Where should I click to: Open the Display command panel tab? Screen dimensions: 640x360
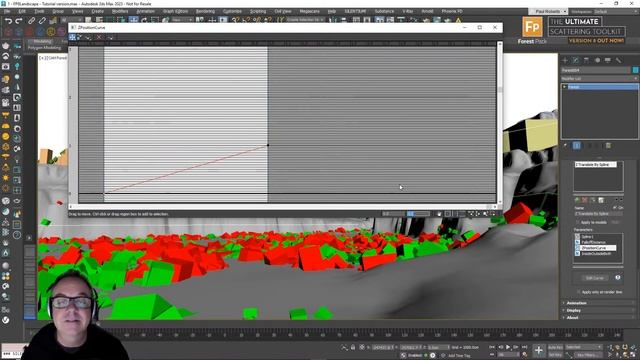tap(608, 60)
